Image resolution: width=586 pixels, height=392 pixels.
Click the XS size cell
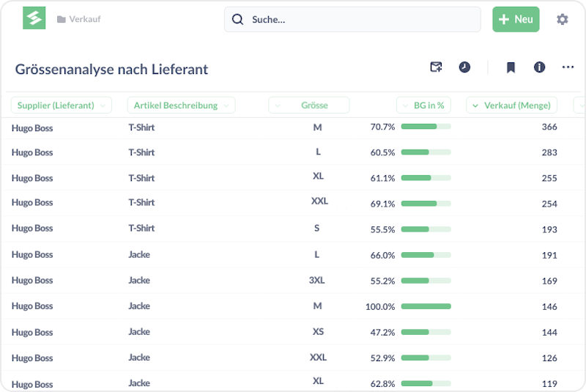(x=318, y=331)
